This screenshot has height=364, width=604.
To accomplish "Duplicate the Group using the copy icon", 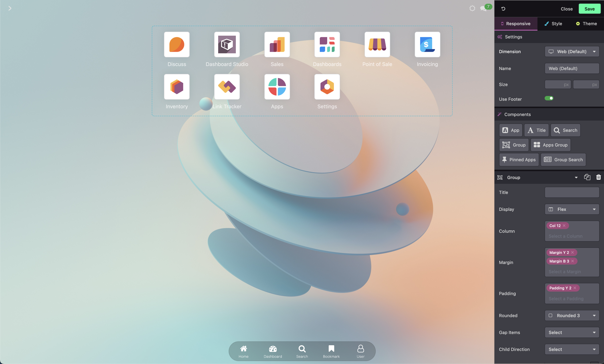I will (587, 177).
